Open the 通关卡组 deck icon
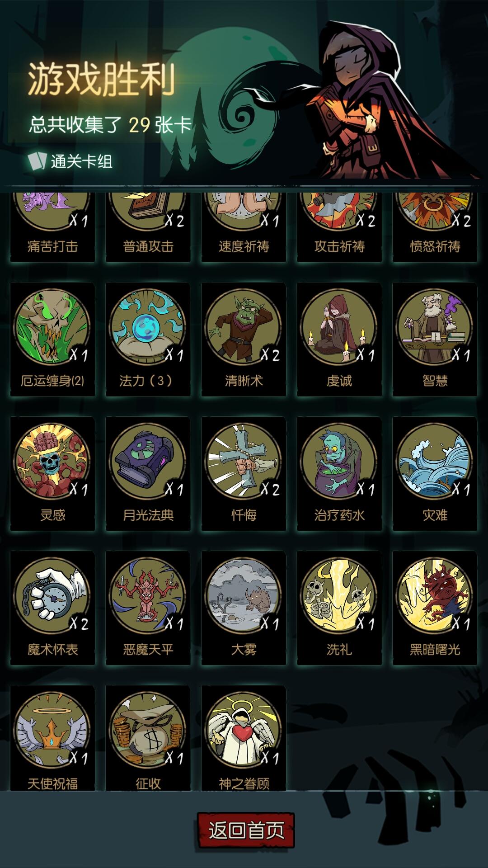 [37, 161]
